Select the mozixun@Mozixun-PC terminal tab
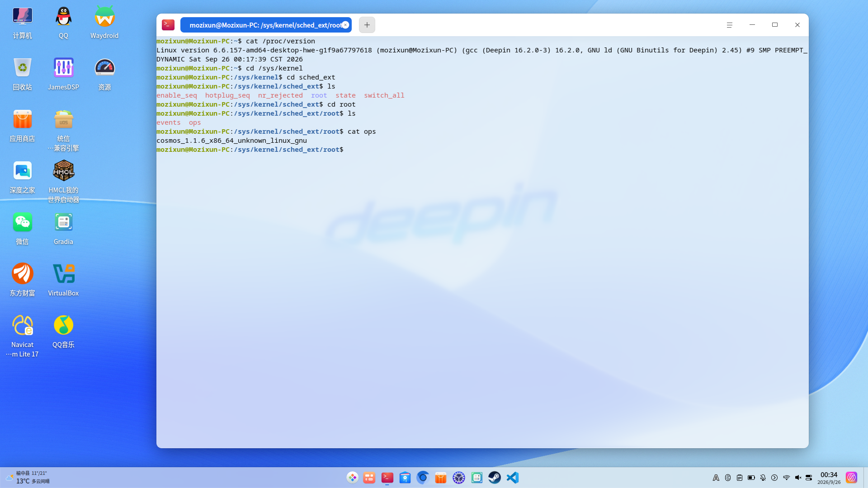The width and height of the screenshot is (868, 488). tap(265, 25)
